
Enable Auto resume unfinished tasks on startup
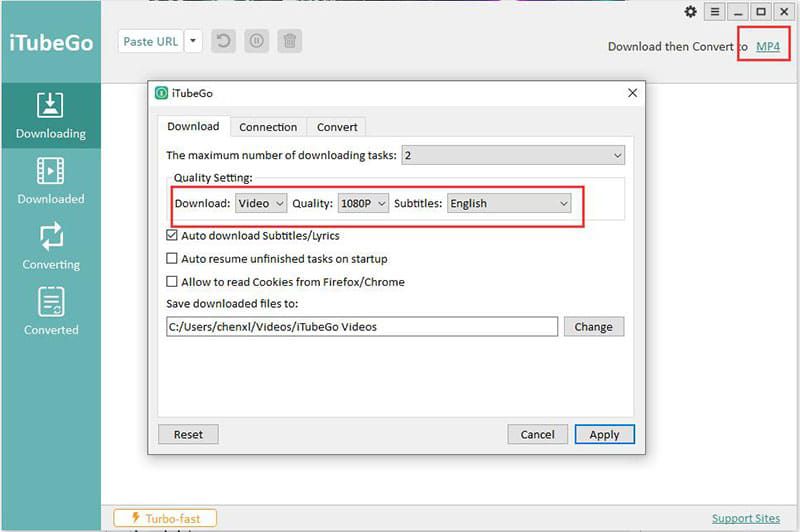(x=172, y=259)
